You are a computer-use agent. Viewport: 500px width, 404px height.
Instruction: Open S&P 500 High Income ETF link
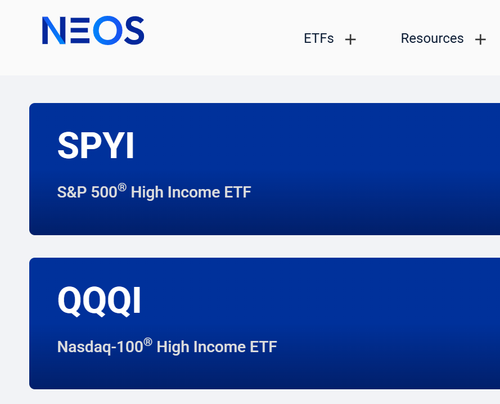click(x=154, y=192)
